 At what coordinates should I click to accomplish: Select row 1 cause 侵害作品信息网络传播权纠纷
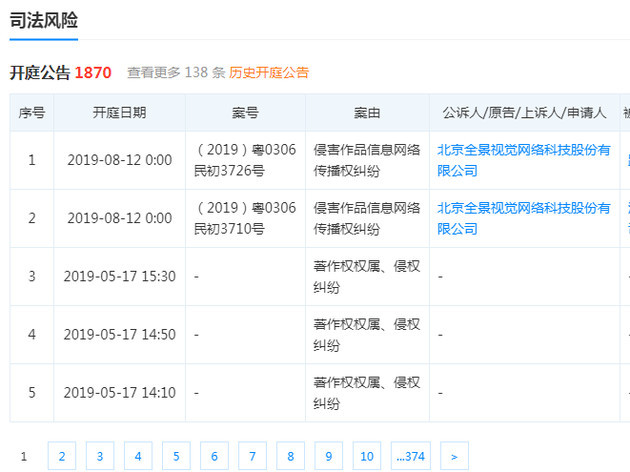coord(367,160)
